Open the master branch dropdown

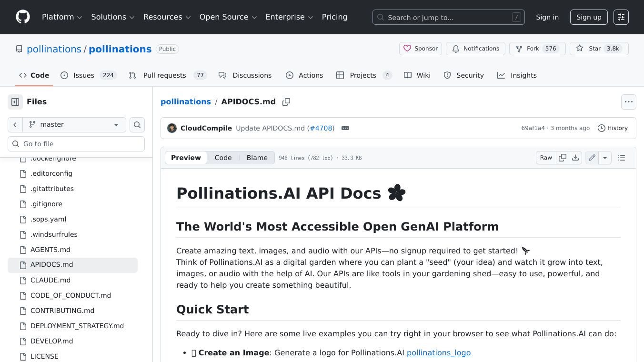pyautogui.click(x=74, y=125)
